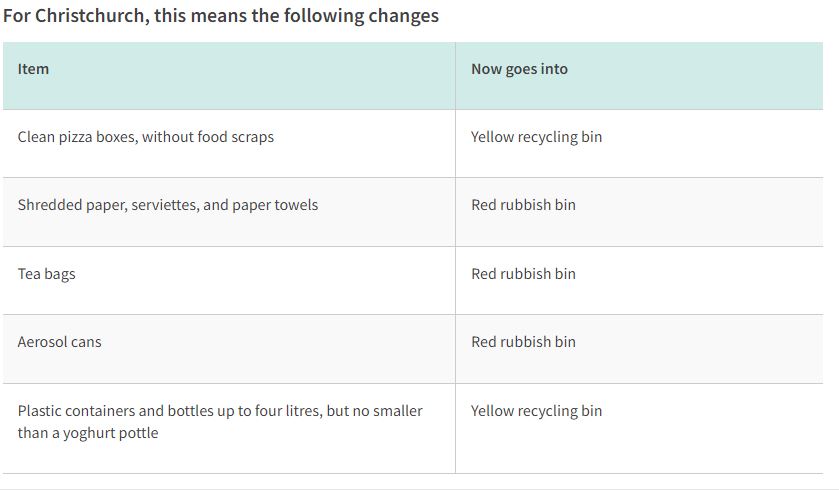The width and height of the screenshot is (839, 490).
Task: Click the "Clean pizza boxes" text
Action: point(76,136)
